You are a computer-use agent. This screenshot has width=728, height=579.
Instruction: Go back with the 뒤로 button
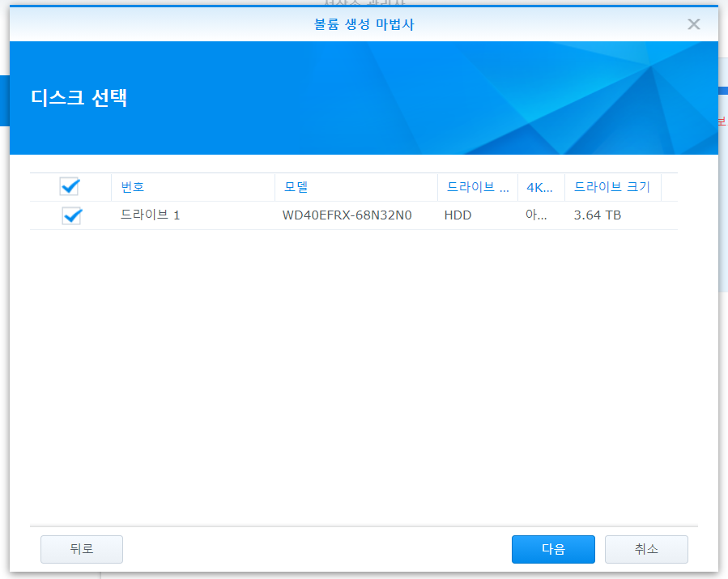(x=82, y=549)
